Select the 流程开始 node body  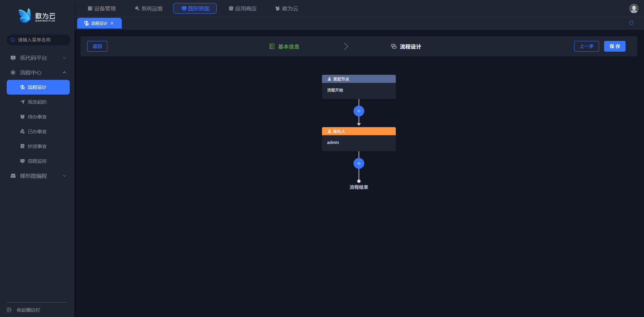point(359,91)
